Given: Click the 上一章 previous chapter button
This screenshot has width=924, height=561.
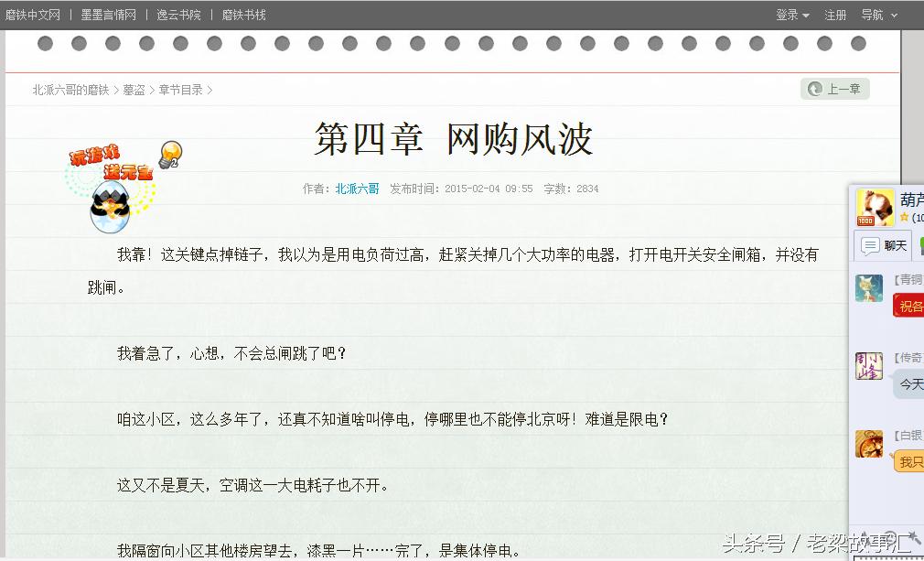Looking at the screenshot, I should point(834,88).
